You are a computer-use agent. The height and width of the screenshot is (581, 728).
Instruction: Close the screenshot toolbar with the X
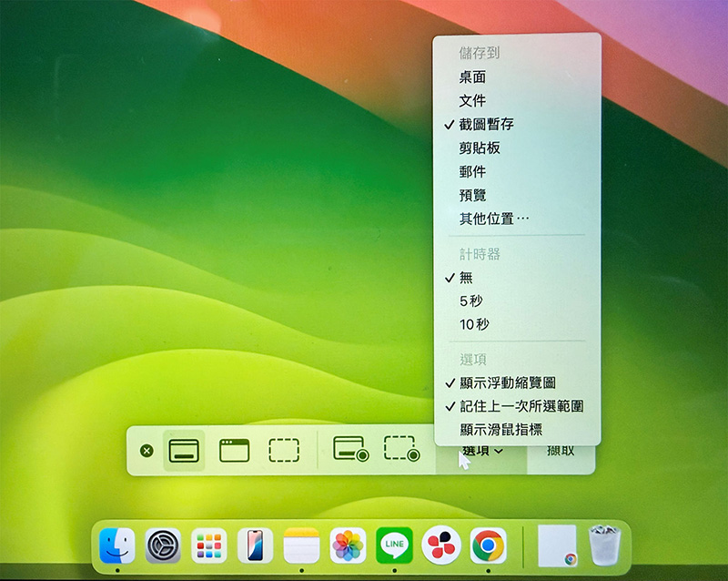tap(147, 451)
